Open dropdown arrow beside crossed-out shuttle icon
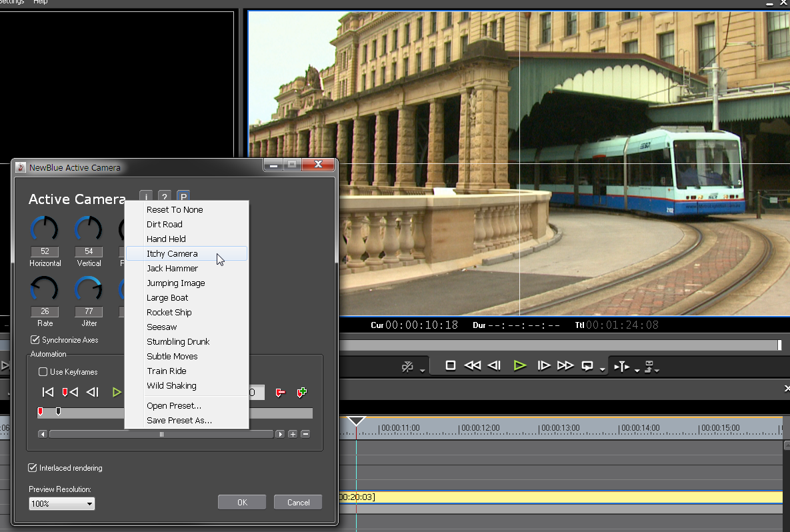The width and height of the screenshot is (790, 532). coord(422,370)
